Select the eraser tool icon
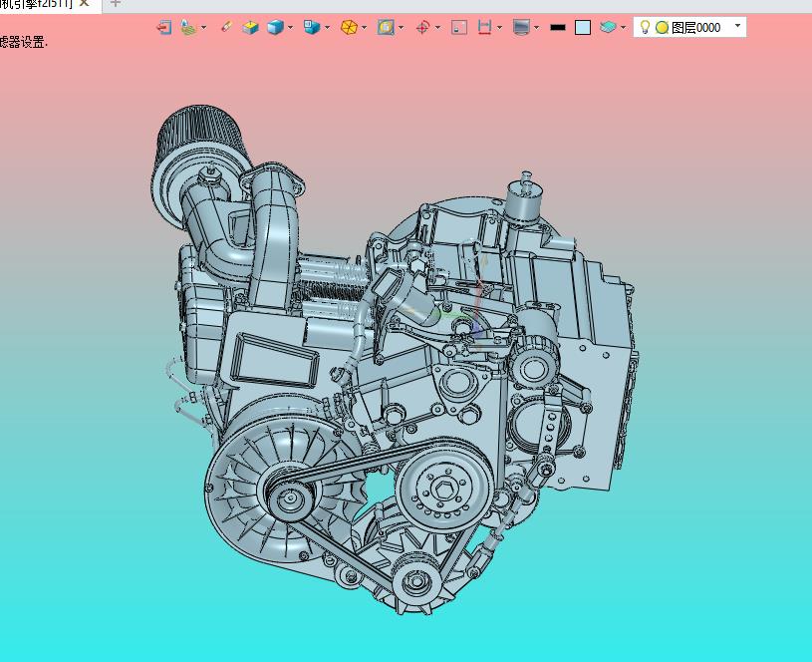812x662 pixels. click(226, 27)
